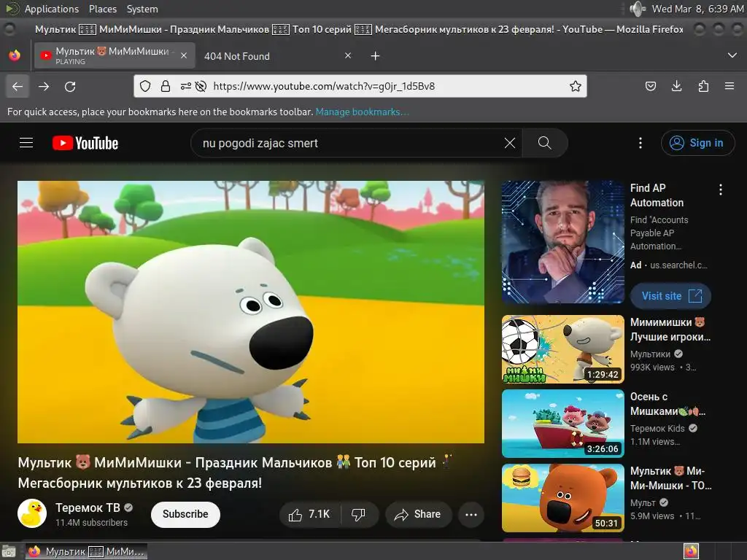Open the Теремок ТВ channel avatar
The height and width of the screenshot is (560, 747).
pos(32,513)
